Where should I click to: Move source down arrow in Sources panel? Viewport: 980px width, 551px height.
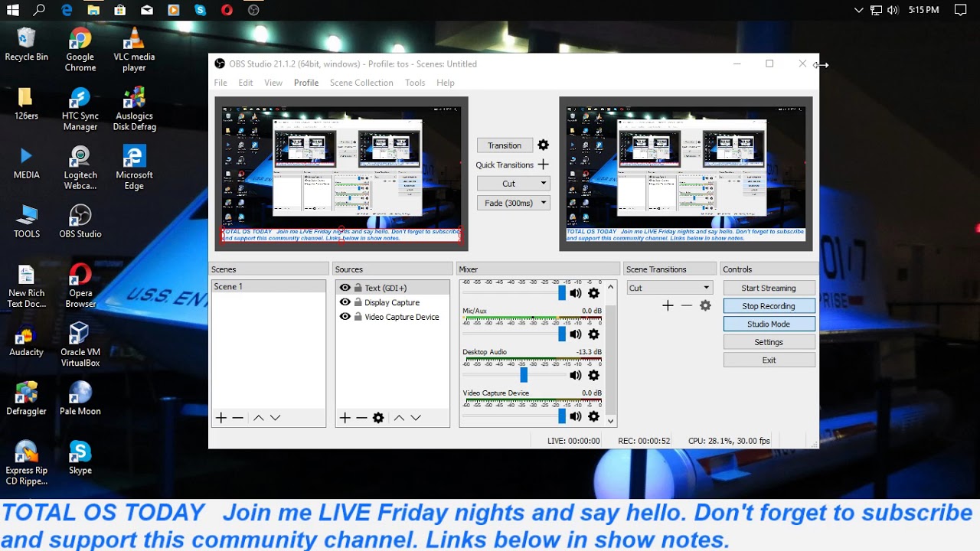coord(416,418)
